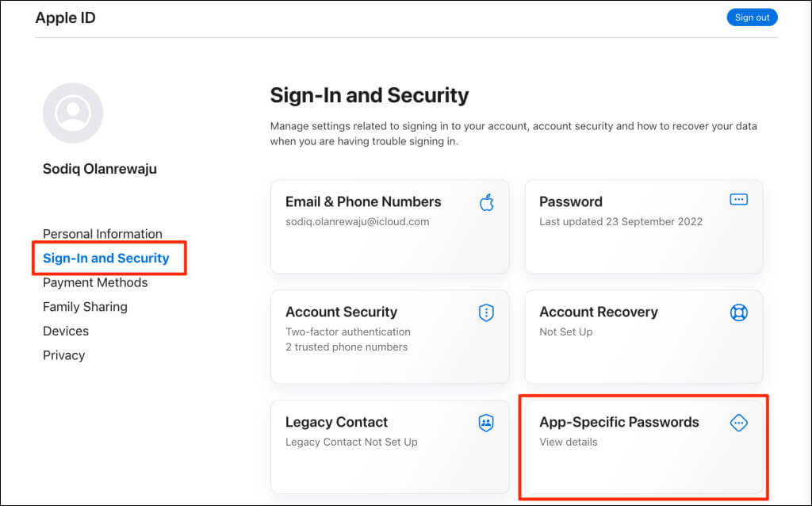Click the Apple ID header title
The image size is (812, 506).
point(65,17)
